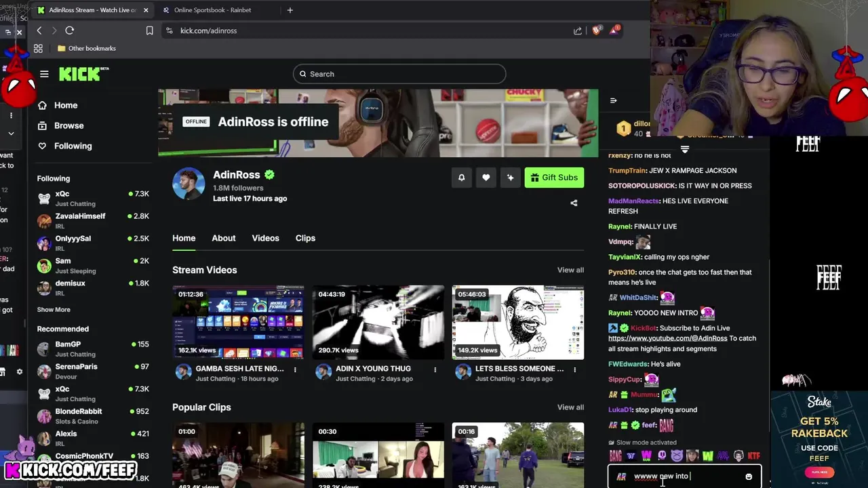
Task: Open recommended channel SerenaParis
Action: point(93,371)
